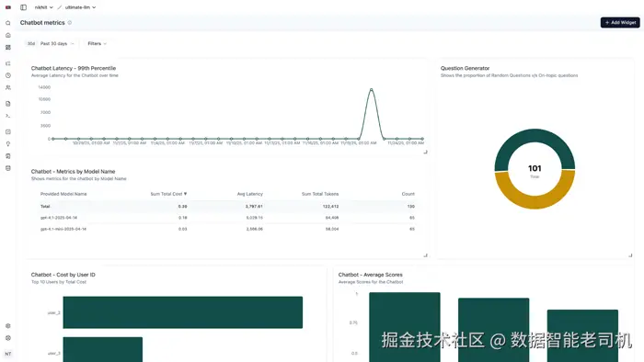The height and width of the screenshot is (362, 644).
Task: Select the Total row label
Action: click(45, 206)
